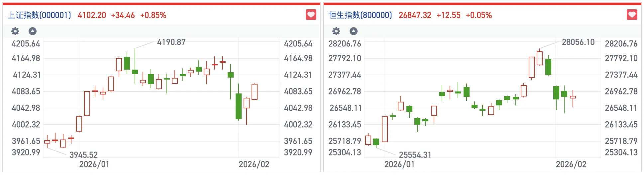Select the last candlestick on 恒生指数 chart

pyautogui.click(x=573, y=97)
